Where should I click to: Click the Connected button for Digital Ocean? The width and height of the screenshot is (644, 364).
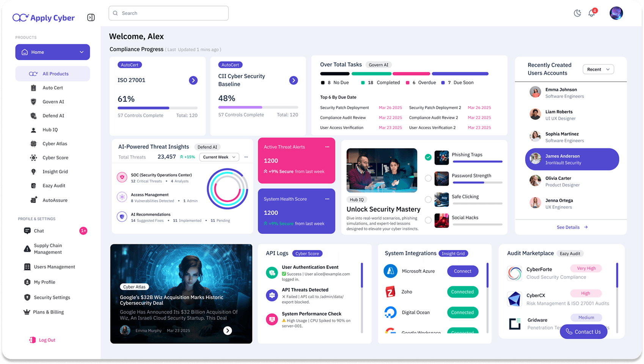(463, 312)
